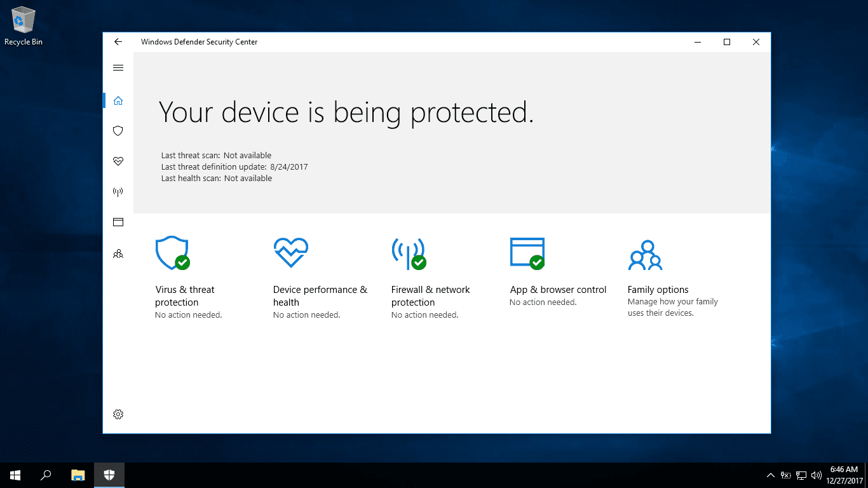The image size is (868, 488).
Task: Select the Device performance & health heart icon
Action: (x=290, y=252)
